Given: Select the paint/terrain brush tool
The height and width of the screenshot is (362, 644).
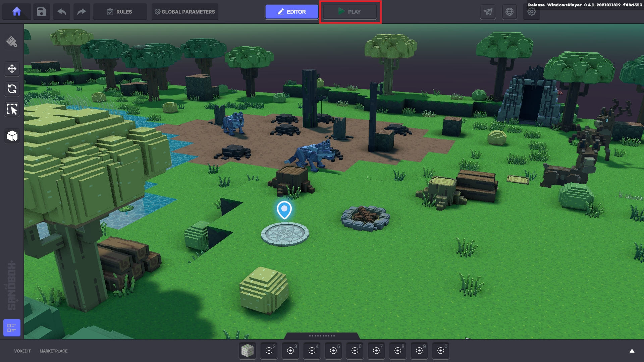Looking at the screenshot, I should coord(12,42).
